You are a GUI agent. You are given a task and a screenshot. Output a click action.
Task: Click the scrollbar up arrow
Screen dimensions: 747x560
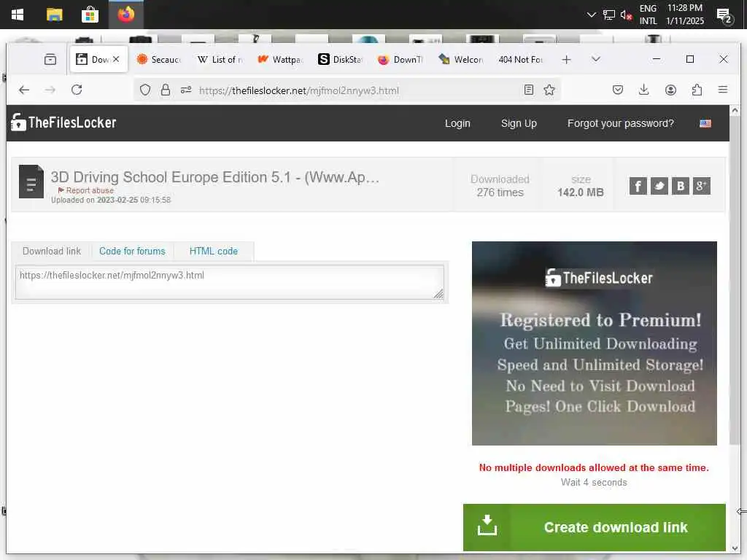[735, 111]
